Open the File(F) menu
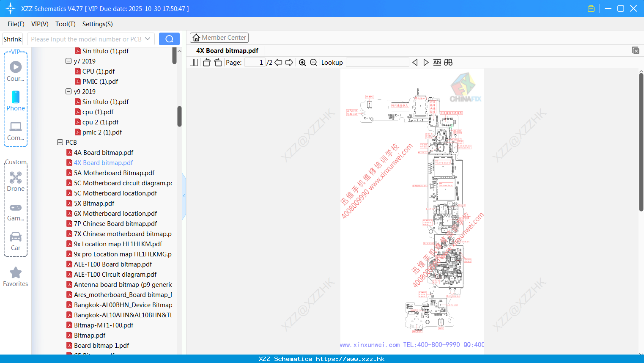 tap(16, 24)
